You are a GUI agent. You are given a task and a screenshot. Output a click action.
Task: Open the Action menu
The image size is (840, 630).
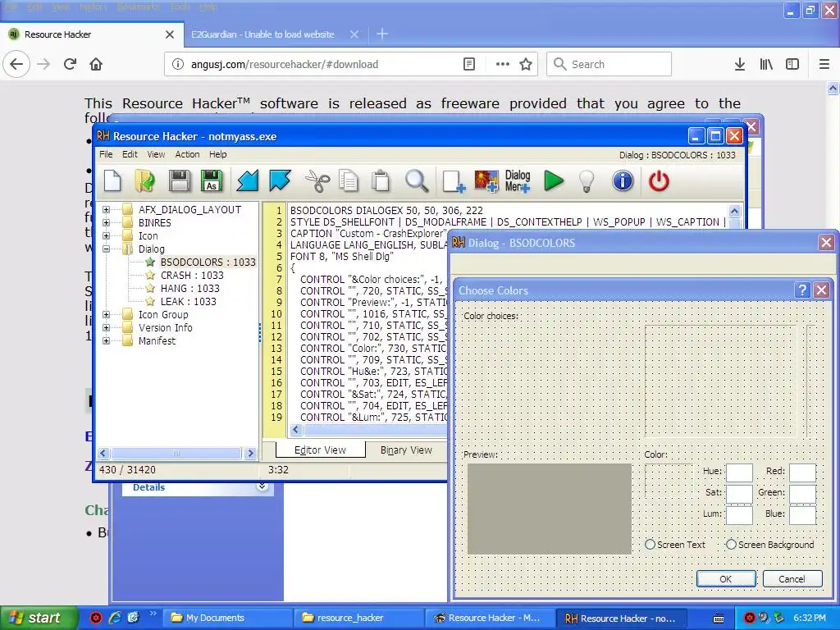tap(187, 154)
